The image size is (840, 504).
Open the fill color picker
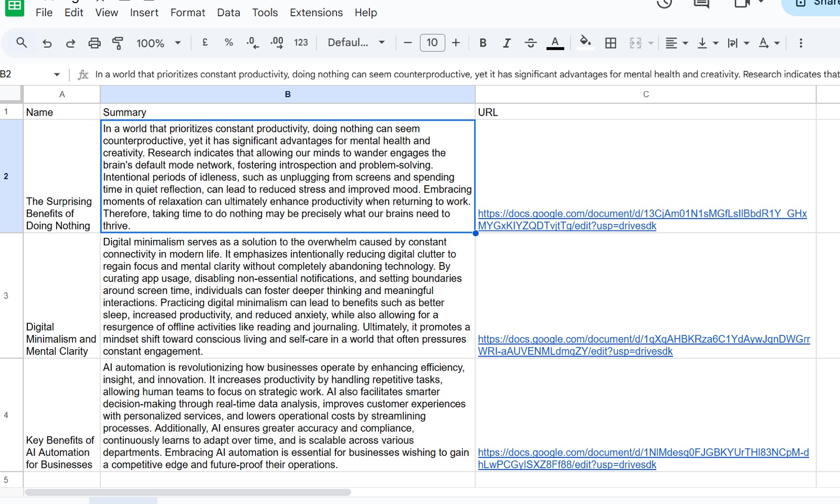[585, 42]
